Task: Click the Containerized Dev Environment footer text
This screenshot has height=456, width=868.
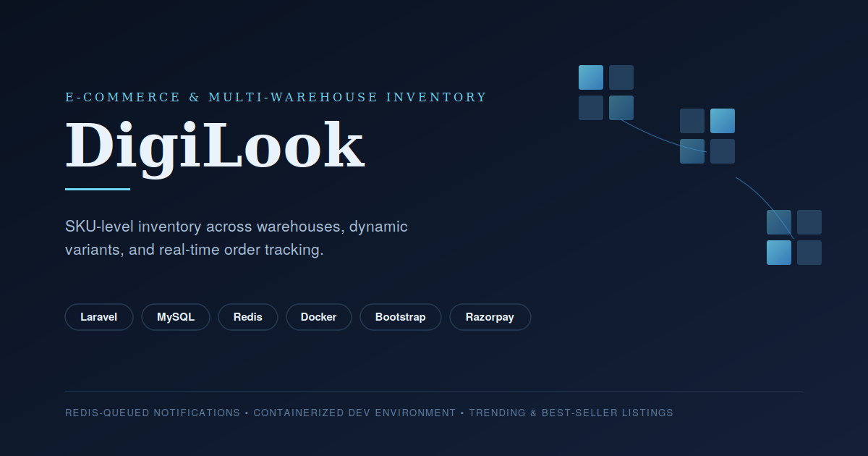Action: 354,413
